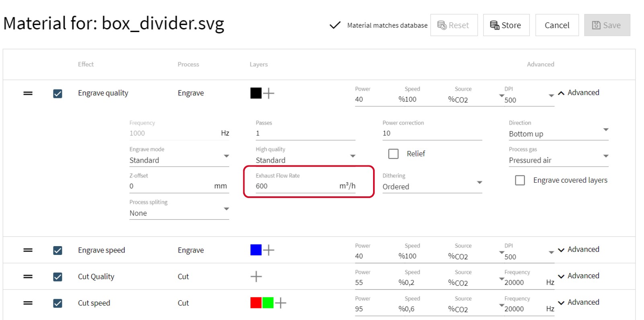644x320 pixels.
Task: Click the drag handle for Engrave quality row
Action: [28, 93]
